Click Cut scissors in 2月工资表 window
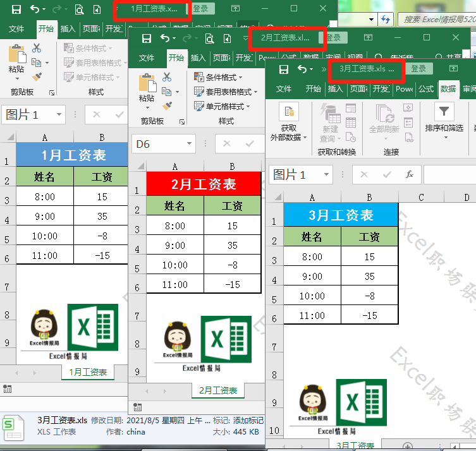 pyautogui.click(x=167, y=77)
